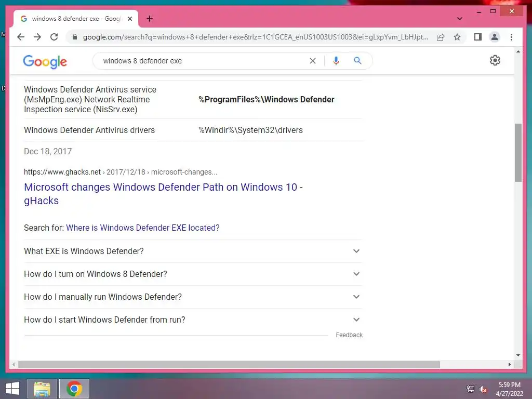Viewport: 532px width, 399px height.
Task: Reload the current page
Action: coord(54,37)
